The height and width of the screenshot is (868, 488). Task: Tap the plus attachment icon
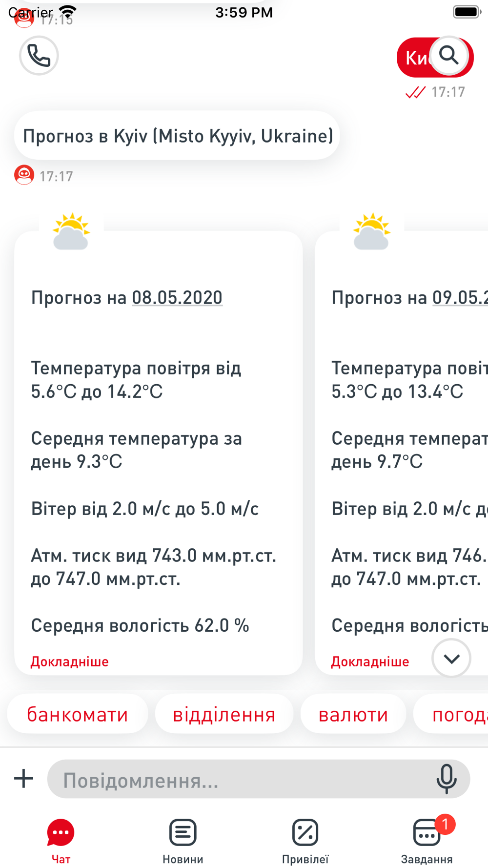[x=23, y=779]
